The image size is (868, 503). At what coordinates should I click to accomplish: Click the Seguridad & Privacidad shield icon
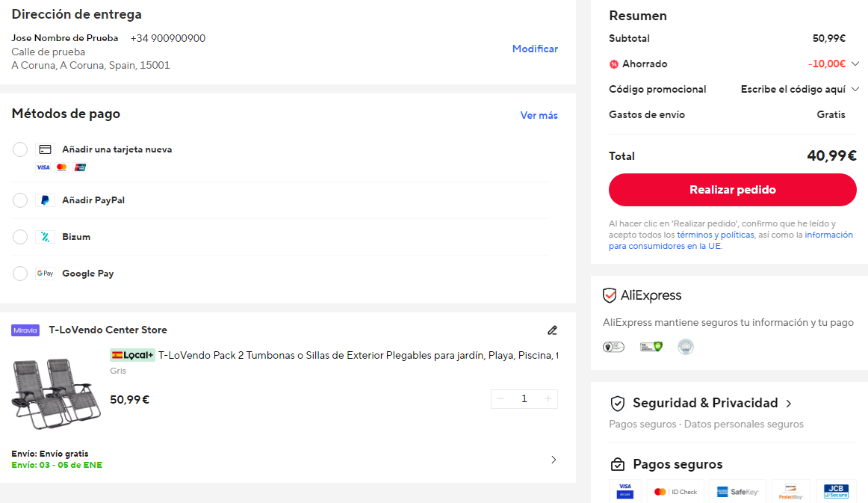618,404
